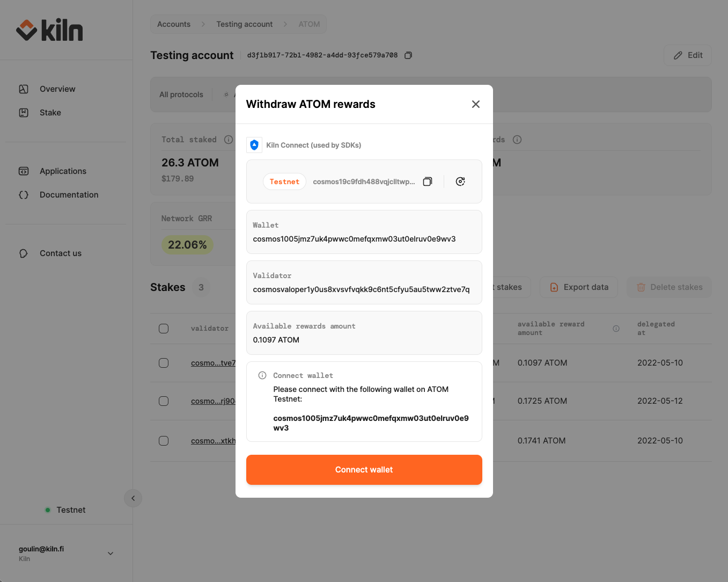Viewport: 728px width, 582px height.
Task: Click the Kiln logo
Action: tap(49, 30)
